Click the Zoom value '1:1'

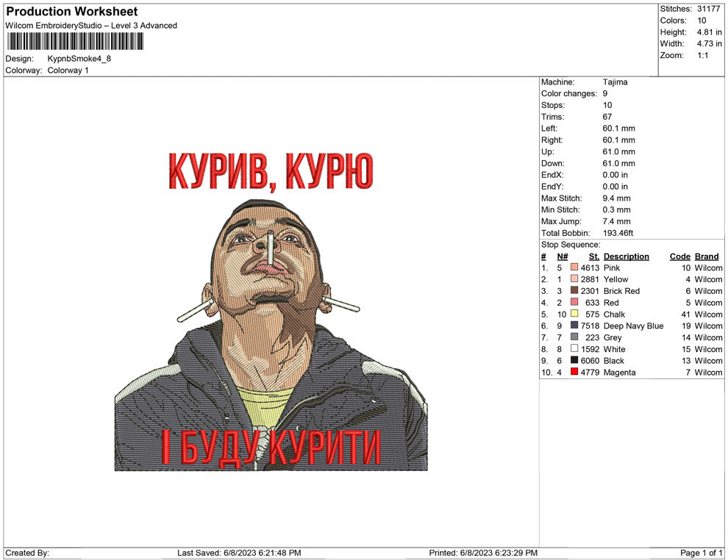point(702,55)
